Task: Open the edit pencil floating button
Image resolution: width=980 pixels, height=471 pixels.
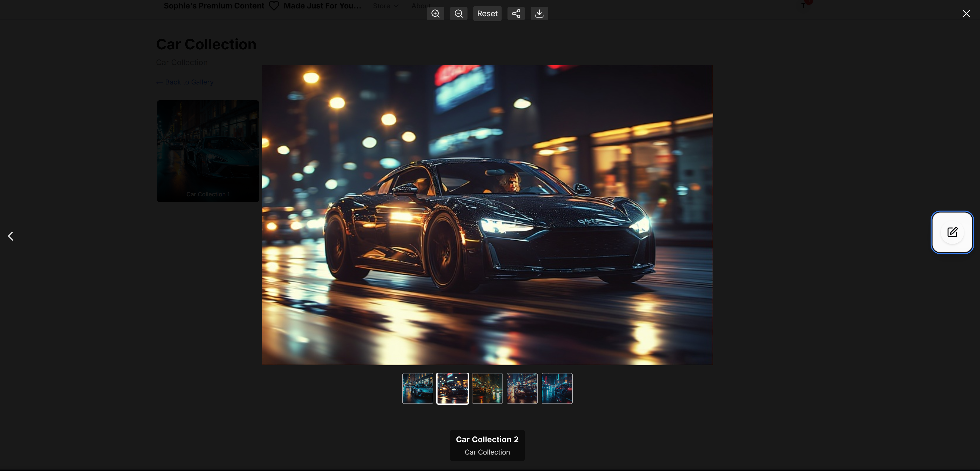Action: pyautogui.click(x=952, y=232)
